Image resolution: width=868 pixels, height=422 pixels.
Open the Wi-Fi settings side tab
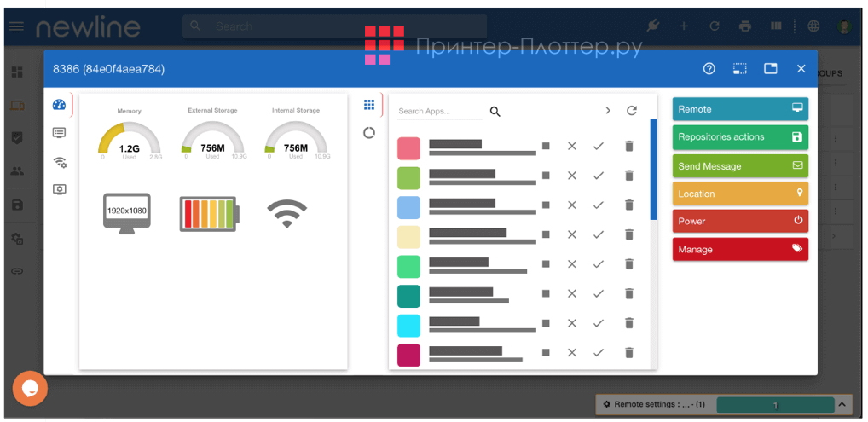[59, 161]
